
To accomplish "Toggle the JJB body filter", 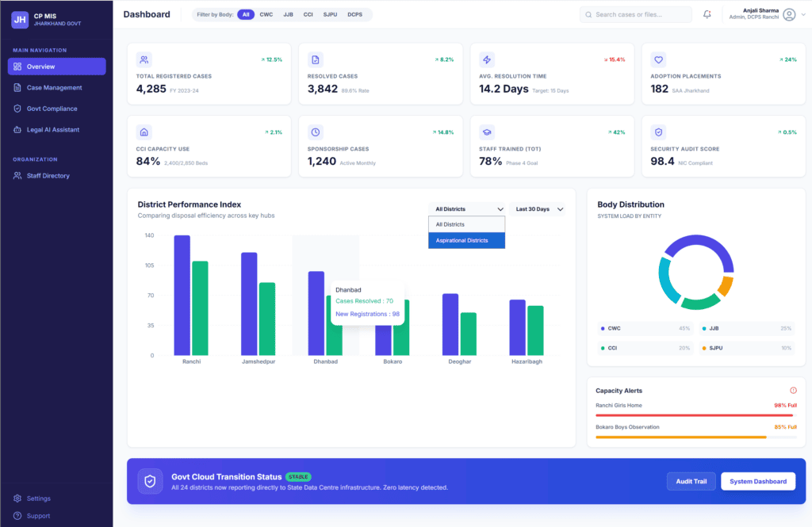I will tap(288, 14).
